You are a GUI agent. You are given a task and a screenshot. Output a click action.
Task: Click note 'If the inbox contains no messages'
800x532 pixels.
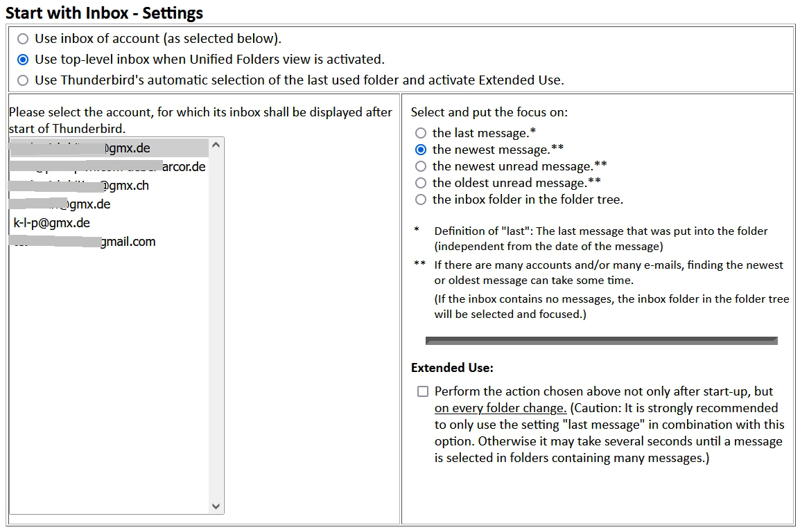(x=611, y=306)
